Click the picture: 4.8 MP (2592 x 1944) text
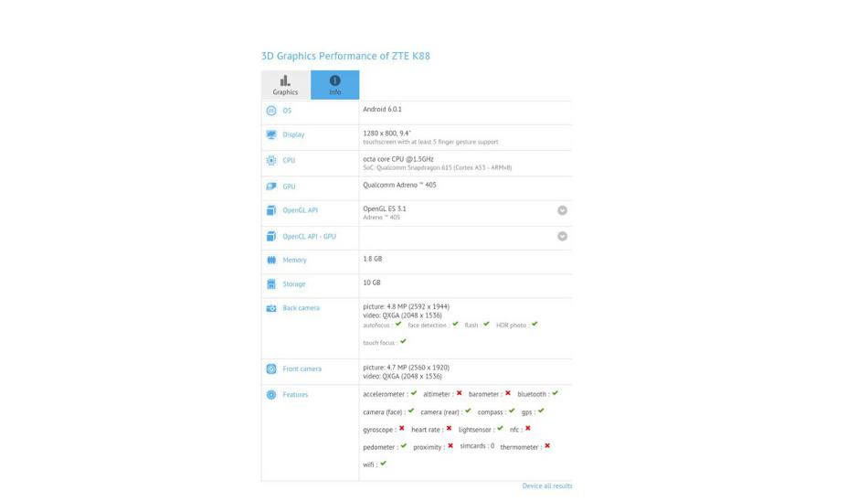This screenshot has height=502, width=868. [x=407, y=306]
